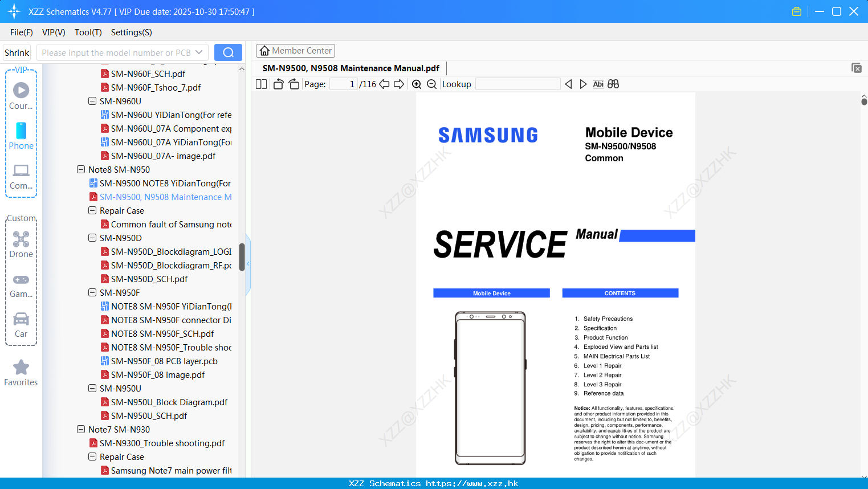This screenshot has width=868, height=489.
Task: Find previous lookup match
Action: (568, 84)
